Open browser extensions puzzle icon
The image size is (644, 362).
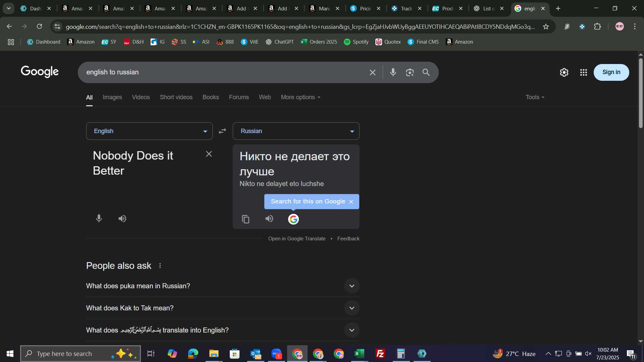coord(597,26)
